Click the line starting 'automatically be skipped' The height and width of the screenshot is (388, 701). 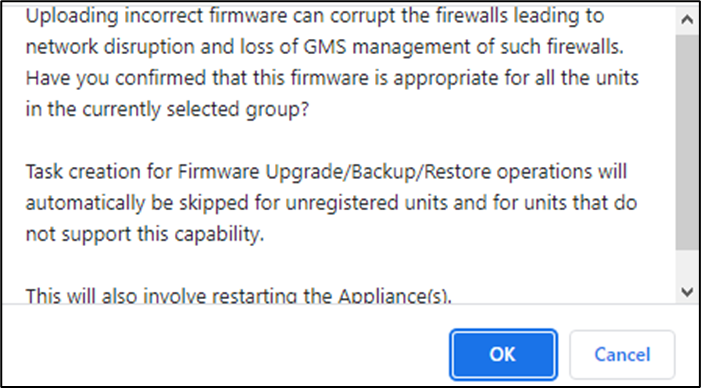click(331, 203)
